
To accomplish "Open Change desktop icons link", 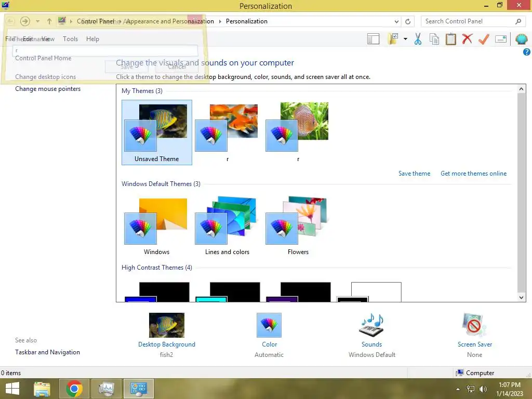I will [x=46, y=77].
